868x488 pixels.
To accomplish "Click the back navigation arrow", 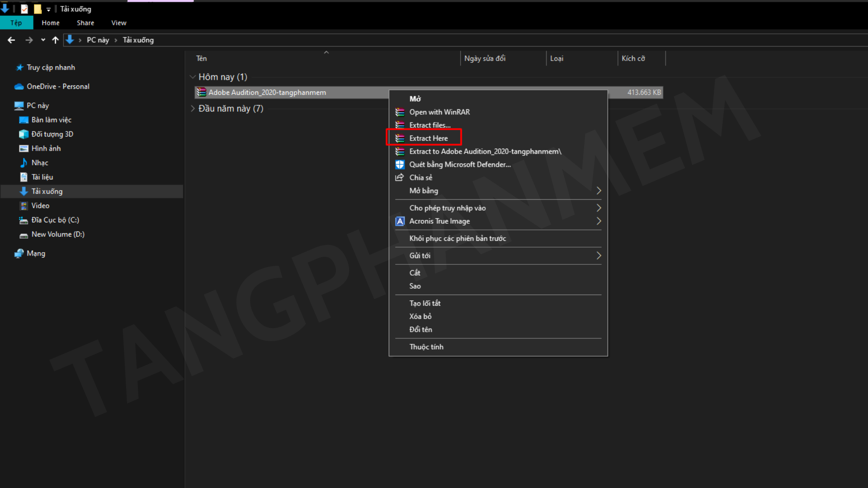I will [11, 40].
